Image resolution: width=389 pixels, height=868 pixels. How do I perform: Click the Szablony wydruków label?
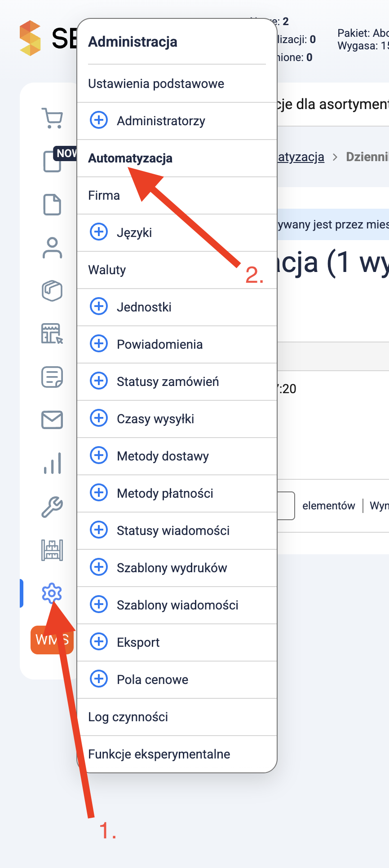coord(172,568)
